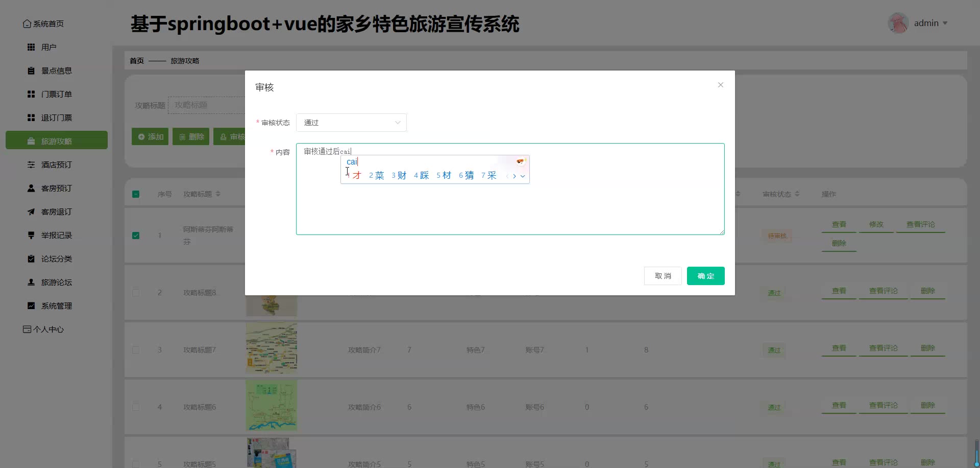980x468 pixels.
Task: Open 查看评论 for 攻略标题8 row
Action: [x=884, y=291]
